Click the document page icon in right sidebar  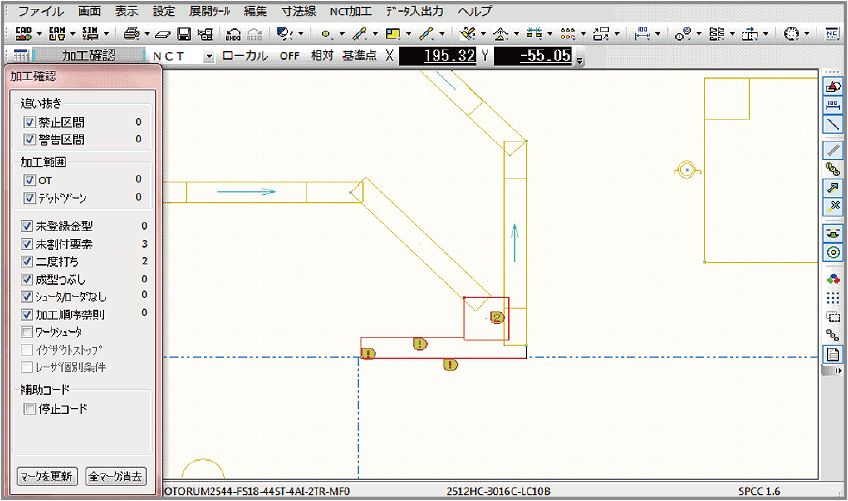point(833,355)
